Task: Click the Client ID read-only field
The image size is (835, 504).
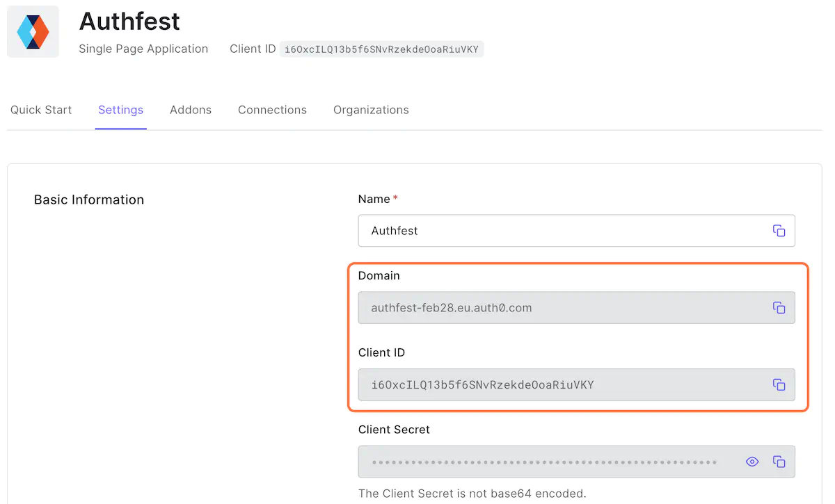Action: [x=576, y=384]
